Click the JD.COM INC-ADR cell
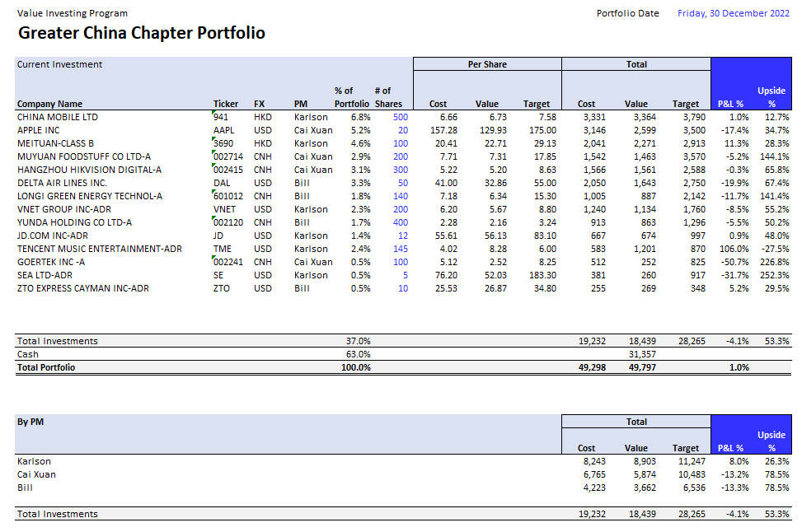802x532 pixels. [x=53, y=236]
